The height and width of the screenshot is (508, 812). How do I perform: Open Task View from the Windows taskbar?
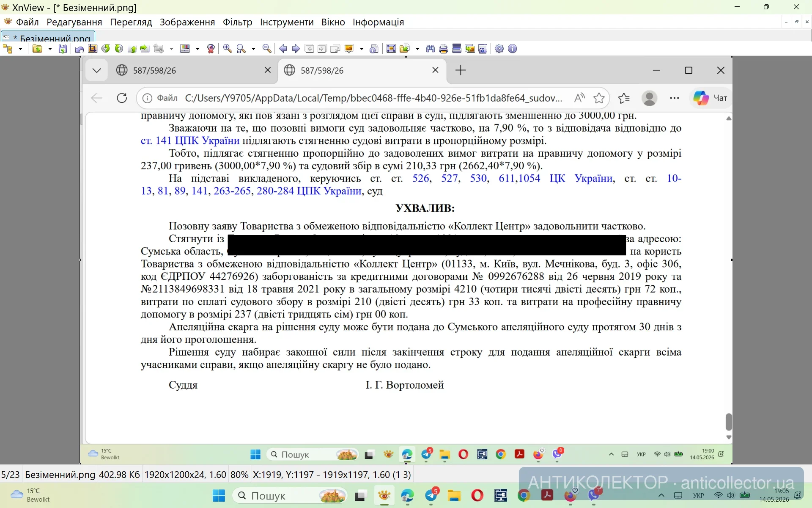click(x=360, y=495)
